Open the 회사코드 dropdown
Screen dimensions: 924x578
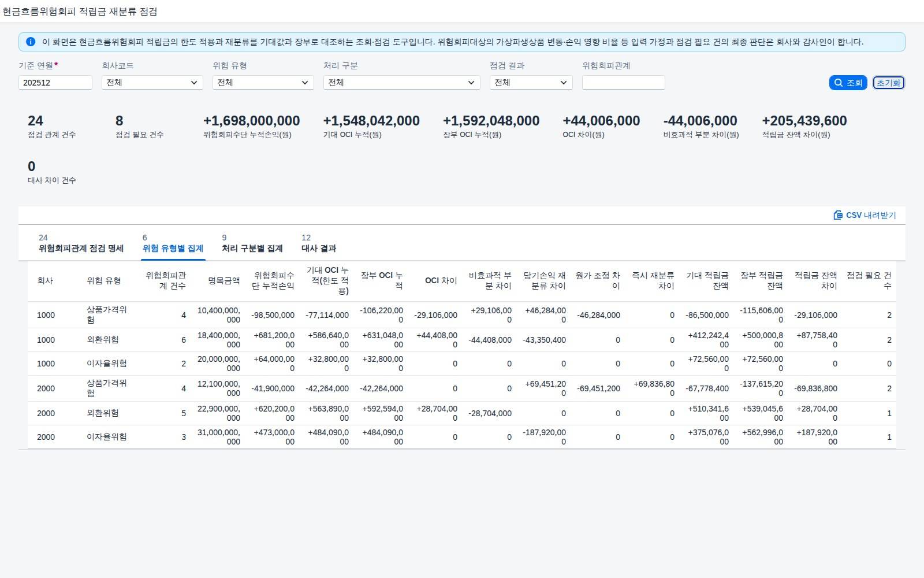click(152, 83)
